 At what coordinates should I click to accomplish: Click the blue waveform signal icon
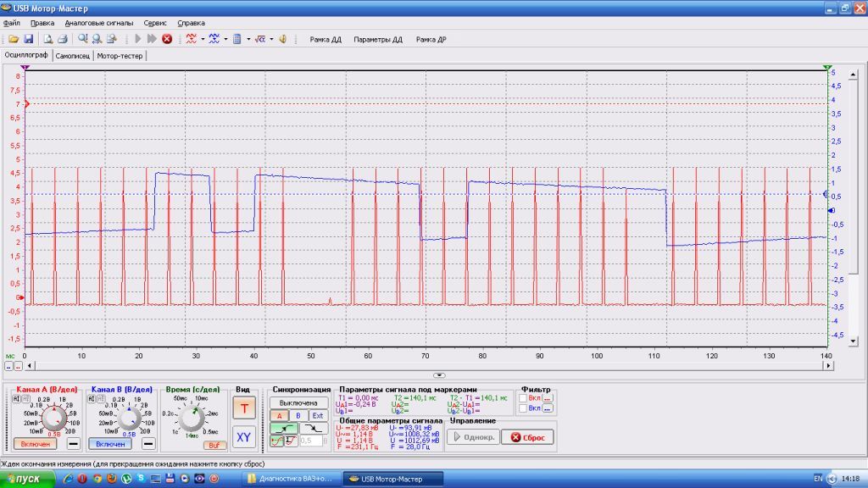click(x=214, y=39)
